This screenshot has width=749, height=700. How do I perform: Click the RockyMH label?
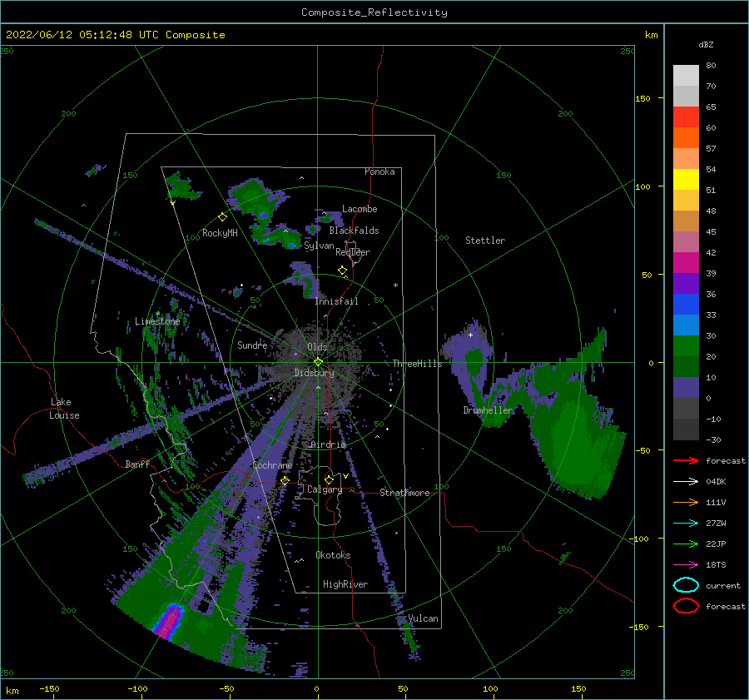pos(220,233)
